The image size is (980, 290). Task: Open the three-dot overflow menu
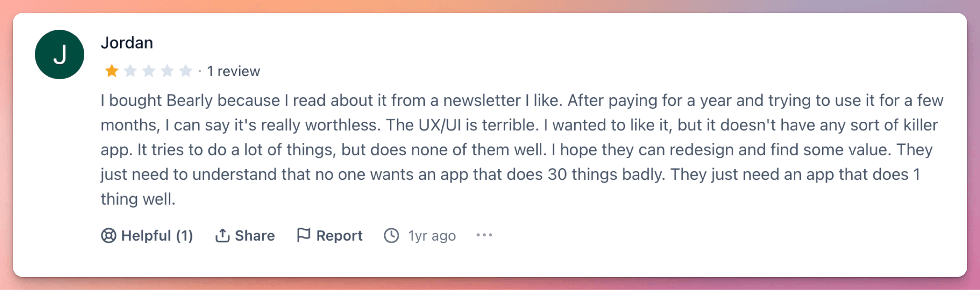(x=484, y=235)
